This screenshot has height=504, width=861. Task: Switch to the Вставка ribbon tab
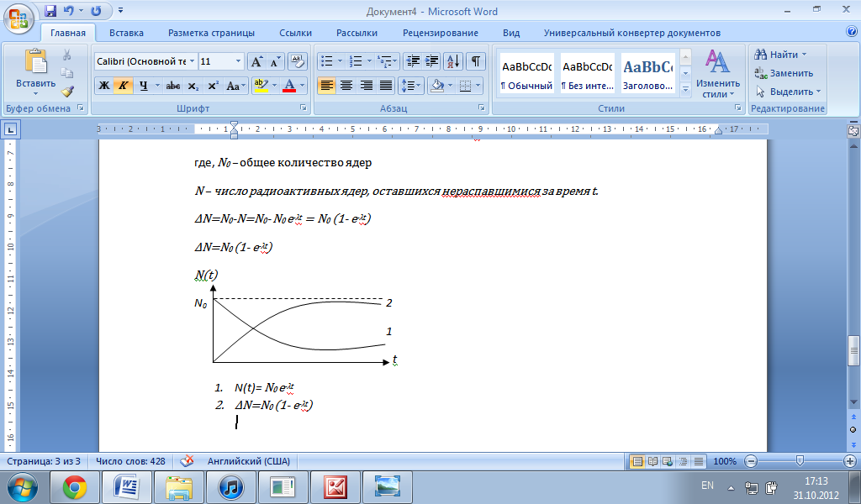(x=126, y=33)
